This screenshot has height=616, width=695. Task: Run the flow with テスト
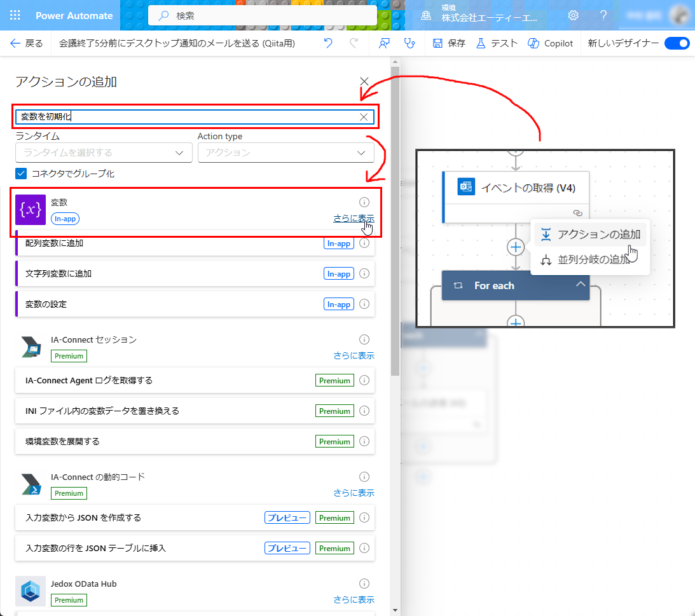pos(497,43)
